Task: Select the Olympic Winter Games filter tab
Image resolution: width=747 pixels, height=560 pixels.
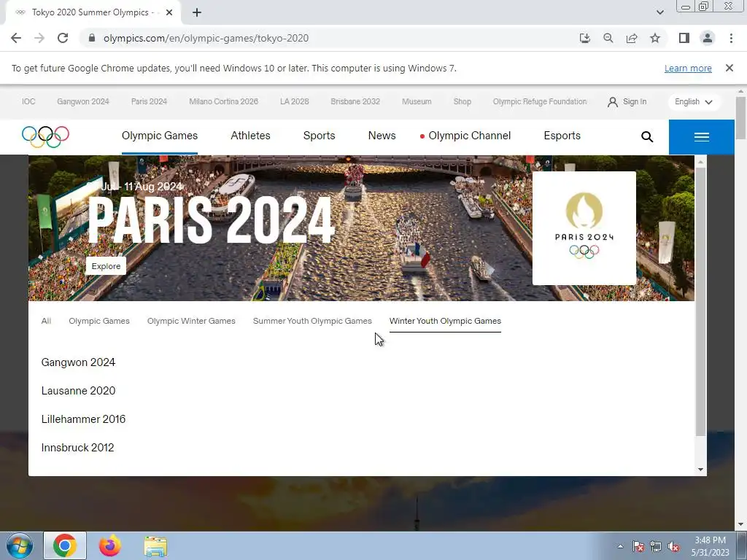Action: tap(191, 321)
